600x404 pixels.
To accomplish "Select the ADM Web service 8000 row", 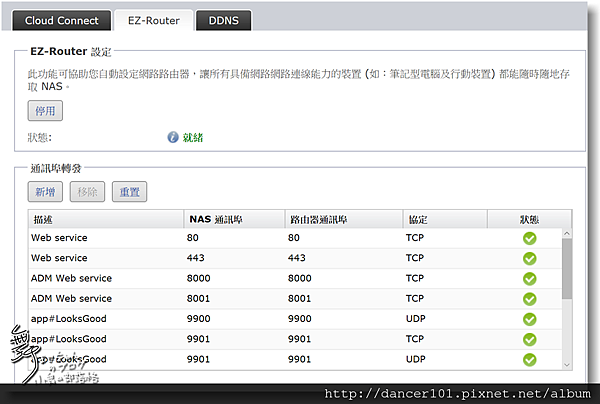I will 295,279.
